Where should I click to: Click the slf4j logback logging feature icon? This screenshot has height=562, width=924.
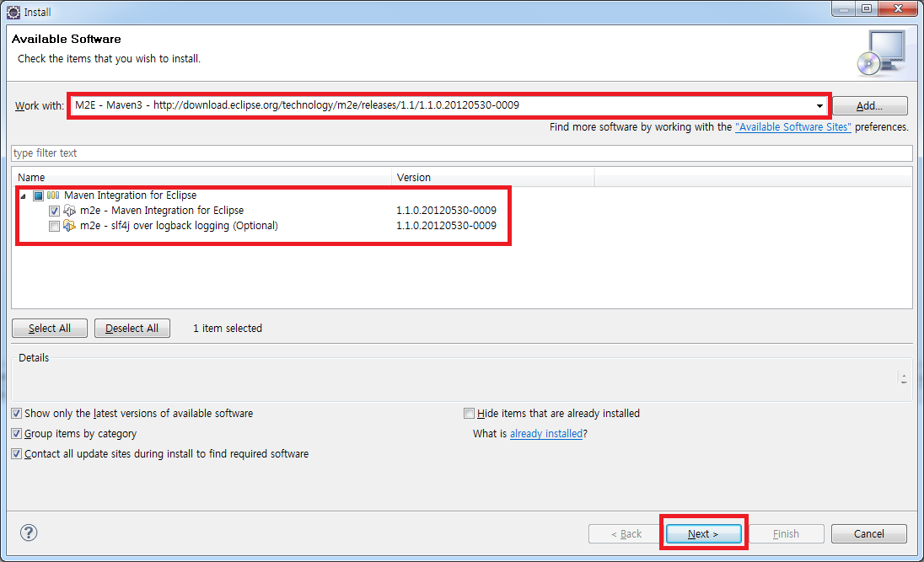coord(70,226)
